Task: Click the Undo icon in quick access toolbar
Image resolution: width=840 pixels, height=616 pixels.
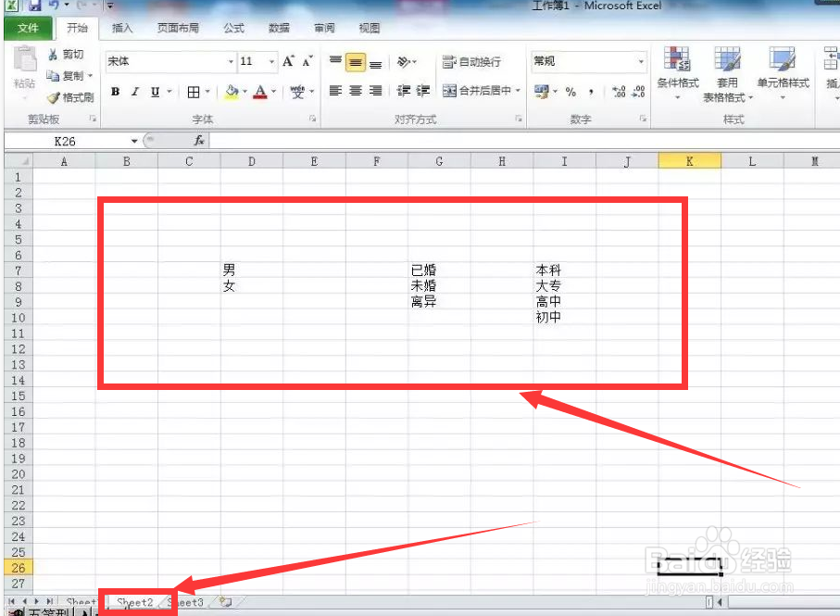Action: 54,6
